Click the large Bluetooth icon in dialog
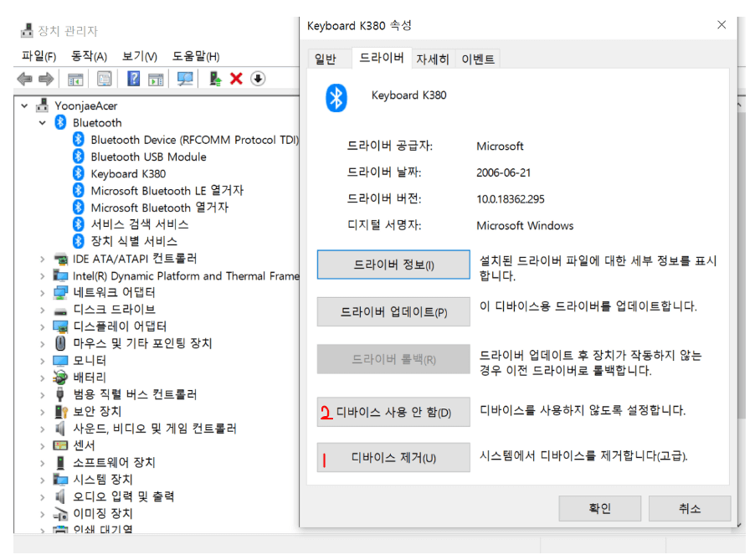Viewport: 755px width, 560px height. (x=336, y=98)
